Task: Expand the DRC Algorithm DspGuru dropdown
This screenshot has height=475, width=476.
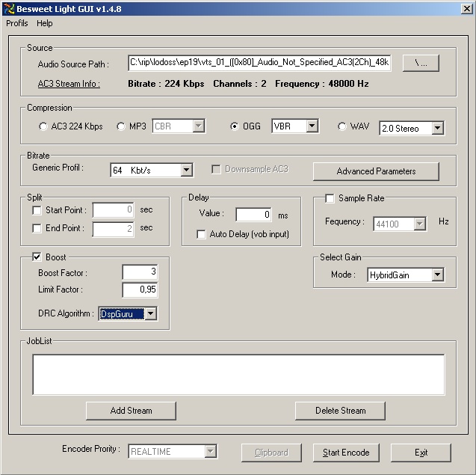Action: coord(128,313)
